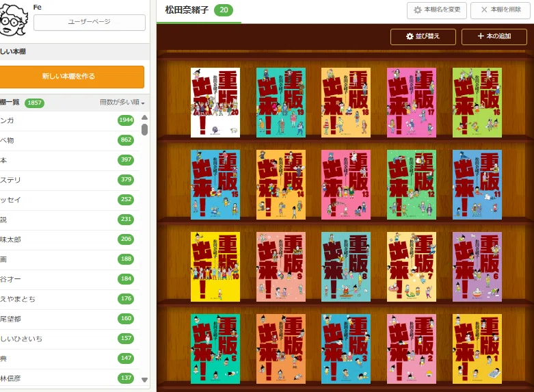This screenshot has width=534, height=392.
Task: Select the shelf row with 188 books
Action: tap(70, 259)
